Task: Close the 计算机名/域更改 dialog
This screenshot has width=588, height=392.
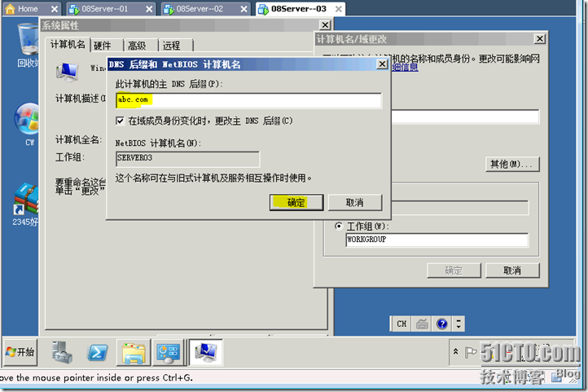Action: 539,38
